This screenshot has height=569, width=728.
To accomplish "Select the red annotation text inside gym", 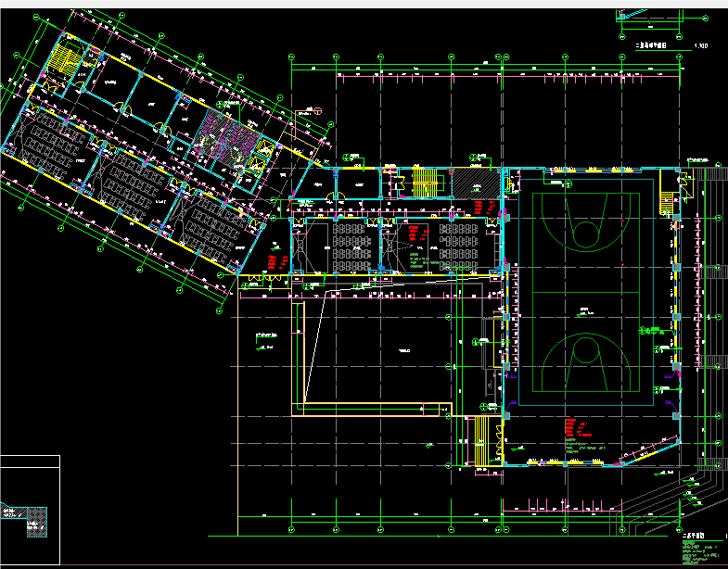I will 578,428.
